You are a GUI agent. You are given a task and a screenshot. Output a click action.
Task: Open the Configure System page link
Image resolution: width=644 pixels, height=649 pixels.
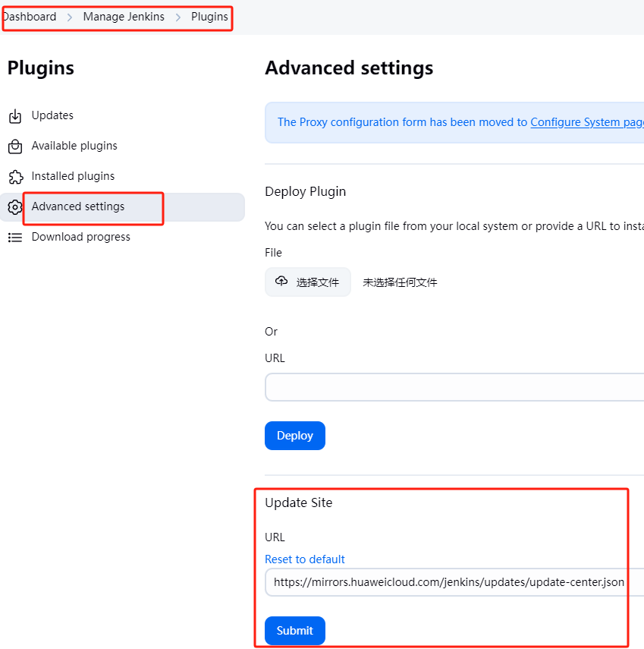pos(586,121)
